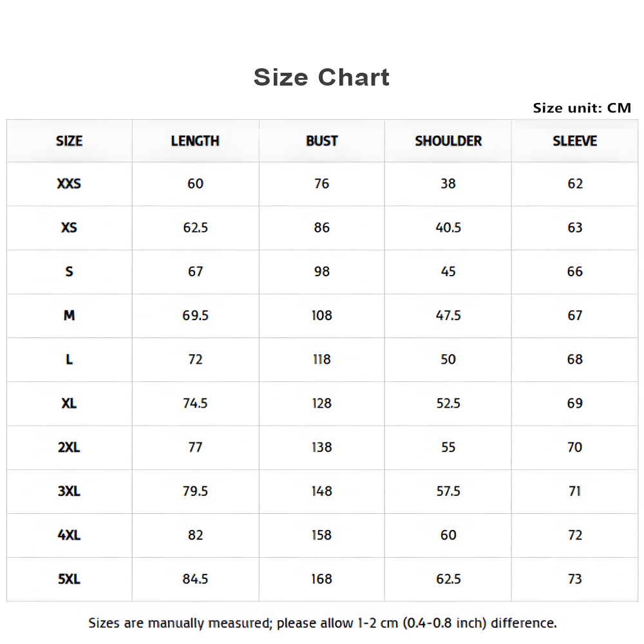
Task: Select bust value 168 in 5XL row
Action: 321,579
